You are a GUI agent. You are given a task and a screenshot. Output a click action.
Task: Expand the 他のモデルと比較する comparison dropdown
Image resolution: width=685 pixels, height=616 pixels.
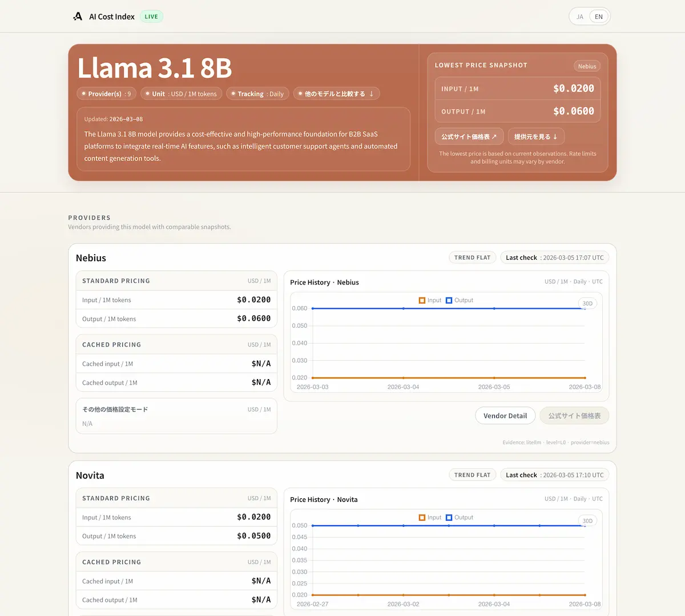point(336,93)
